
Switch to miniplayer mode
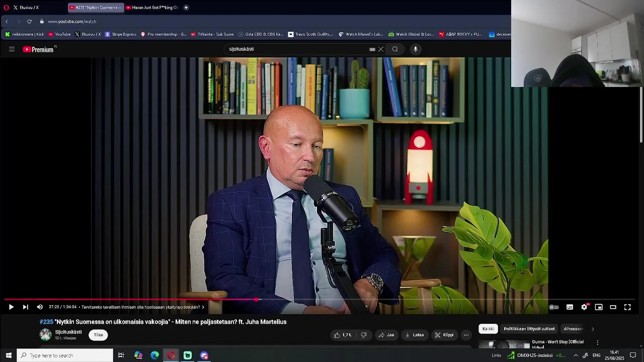(599, 307)
